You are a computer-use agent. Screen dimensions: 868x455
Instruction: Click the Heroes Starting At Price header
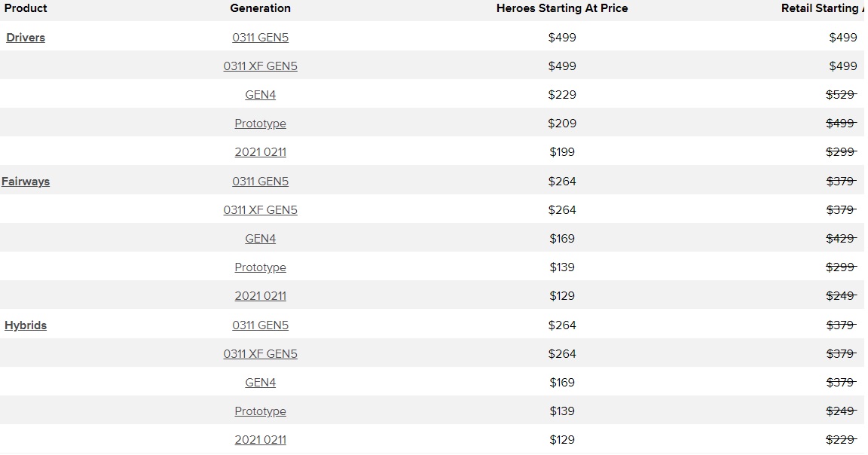tap(561, 8)
